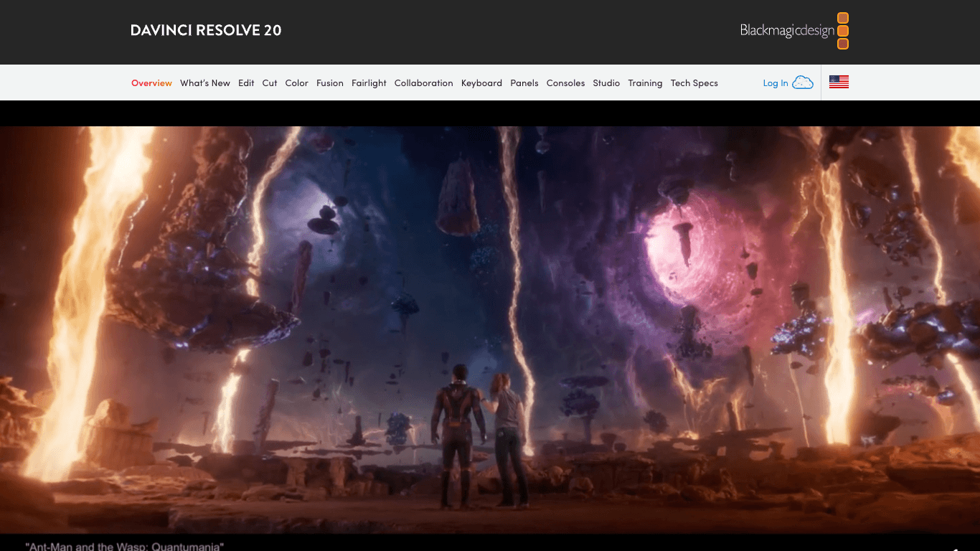Click the Log In link
This screenshot has width=980, height=551.
coord(776,83)
